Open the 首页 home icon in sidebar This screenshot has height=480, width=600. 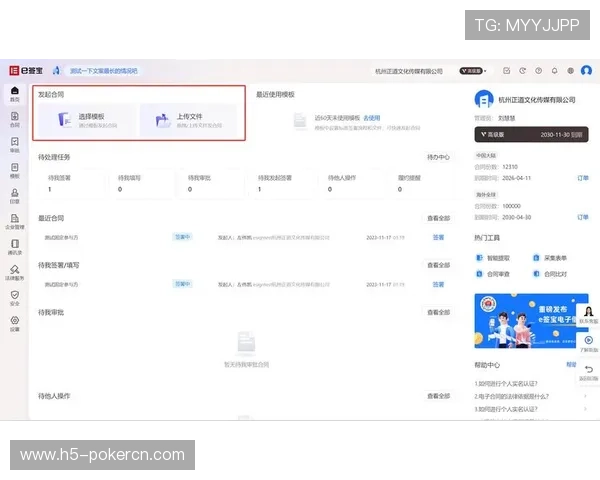(x=15, y=94)
